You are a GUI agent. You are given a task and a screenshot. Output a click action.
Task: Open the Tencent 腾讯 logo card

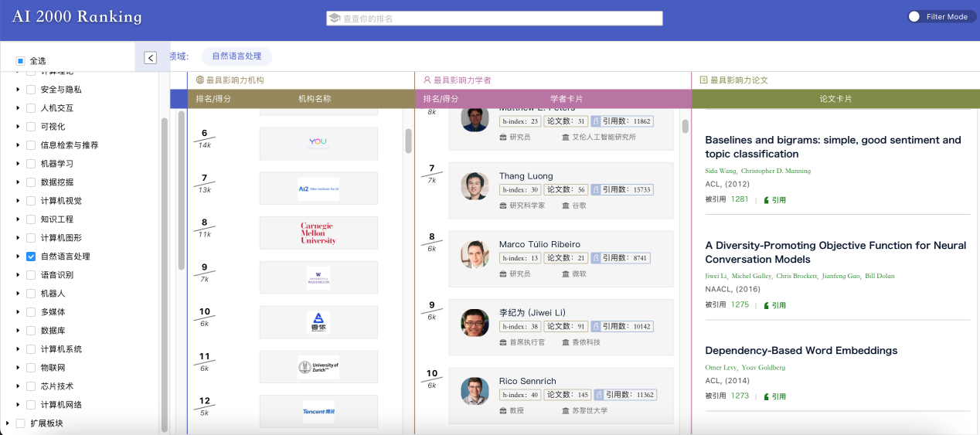point(318,411)
